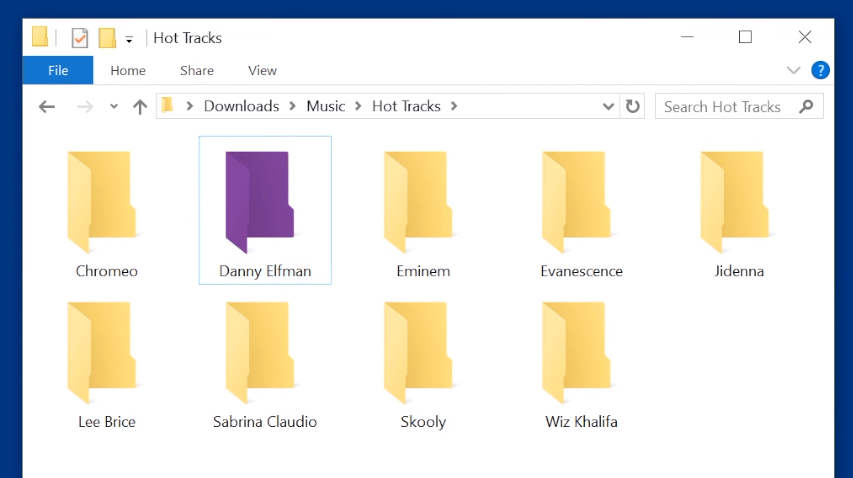Click the Eminem folder name
Image resolution: width=853 pixels, height=478 pixels.
pyautogui.click(x=423, y=271)
